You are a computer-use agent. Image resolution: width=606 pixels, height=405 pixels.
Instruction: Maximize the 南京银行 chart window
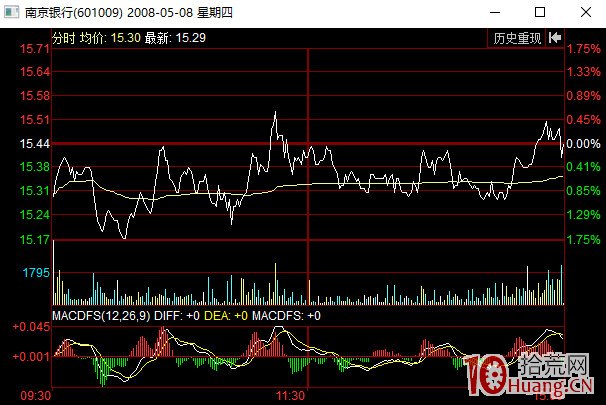(x=540, y=13)
